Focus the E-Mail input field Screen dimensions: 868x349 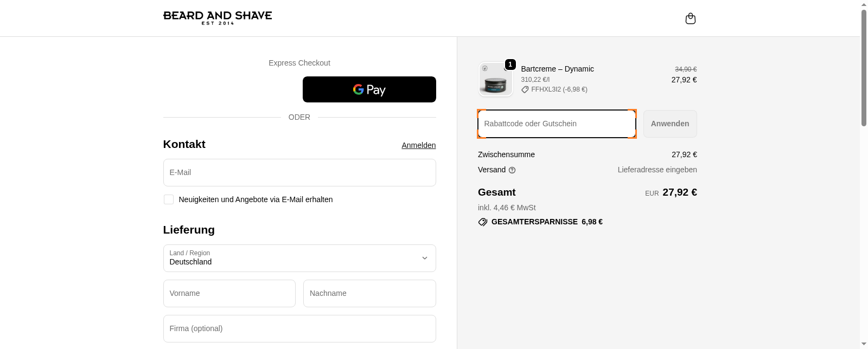(x=299, y=172)
